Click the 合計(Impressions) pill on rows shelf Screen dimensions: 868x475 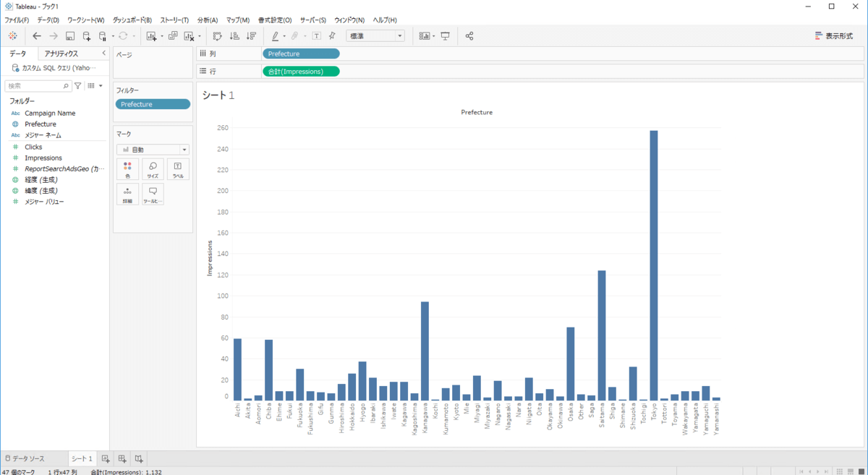tap(301, 71)
